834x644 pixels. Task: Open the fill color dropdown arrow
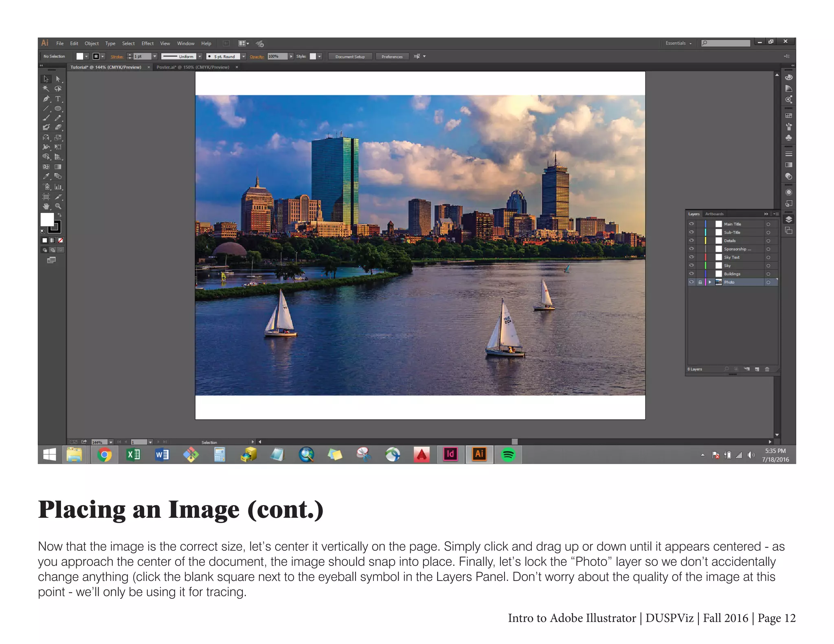pos(87,57)
